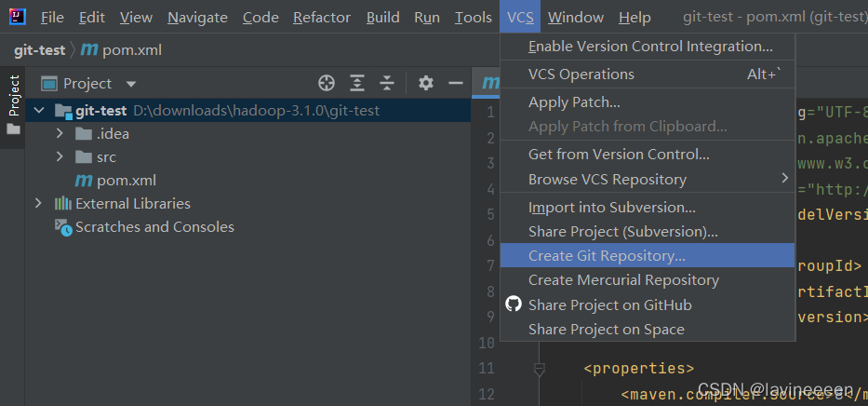Image resolution: width=868 pixels, height=406 pixels.
Task: Click the Expand All icon in Project panel
Action: click(x=357, y=83)
